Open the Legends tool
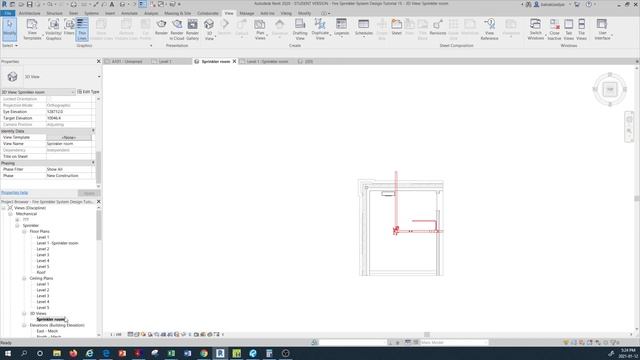 pyautogui.click(x=341, y=27)
